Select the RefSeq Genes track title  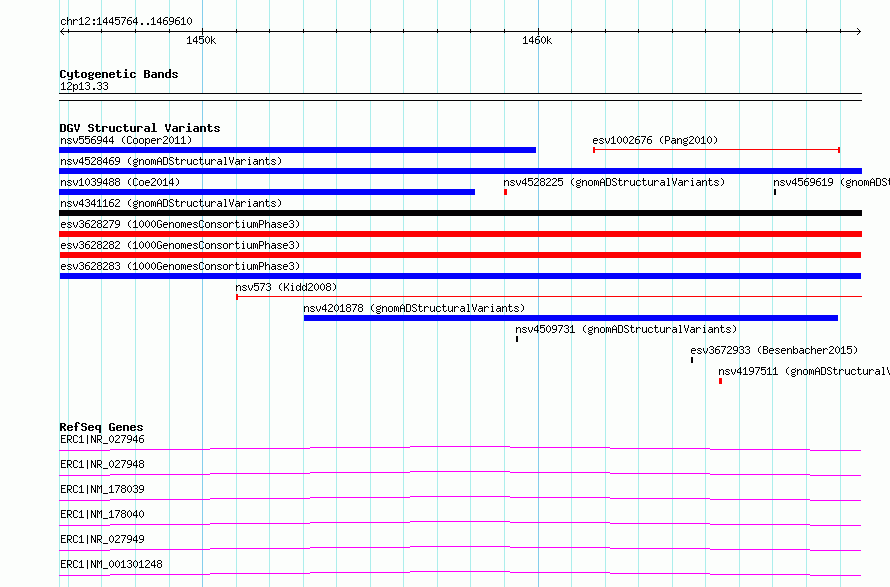tap(101, 427)
